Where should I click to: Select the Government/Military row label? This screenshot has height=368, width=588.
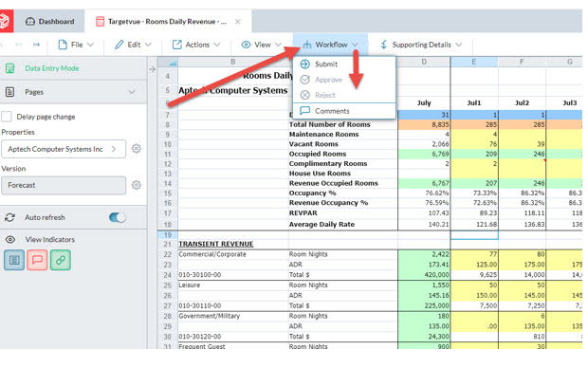point(210,316)
